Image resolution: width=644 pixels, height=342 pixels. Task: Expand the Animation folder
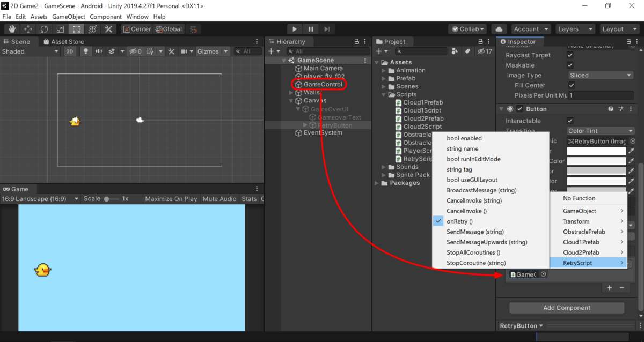384,70
